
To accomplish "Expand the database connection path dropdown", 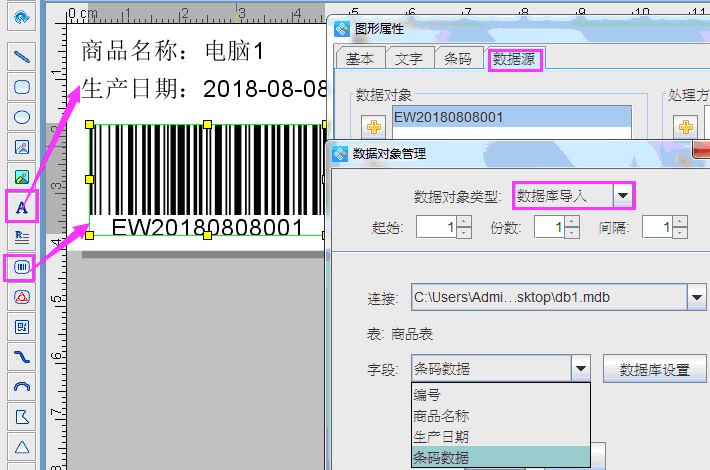I will tap(696, 297).
